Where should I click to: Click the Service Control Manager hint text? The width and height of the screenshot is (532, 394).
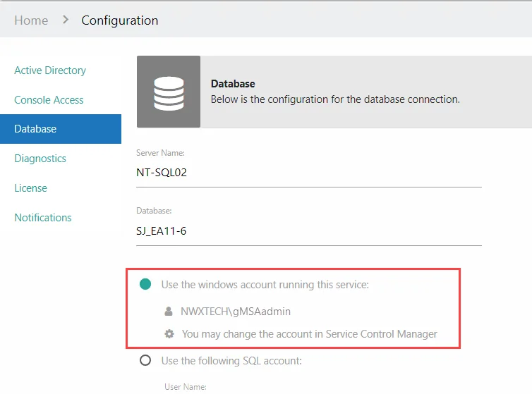[310, 334]
